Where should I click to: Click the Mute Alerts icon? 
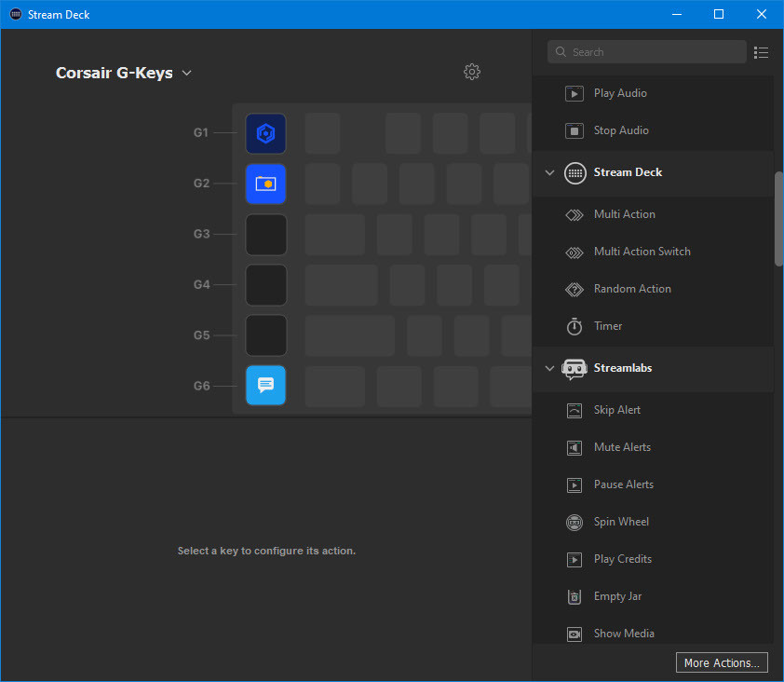(574, 447)
